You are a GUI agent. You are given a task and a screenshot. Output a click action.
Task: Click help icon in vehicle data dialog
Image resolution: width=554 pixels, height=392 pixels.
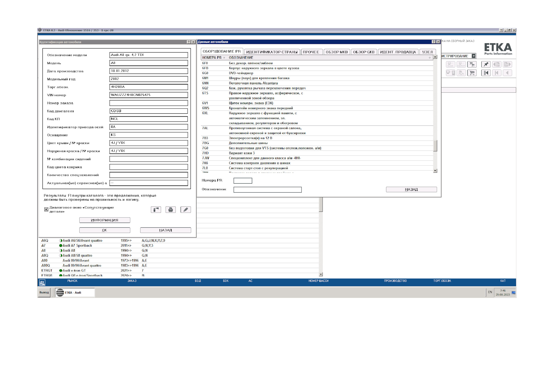(x=434, y=42)
